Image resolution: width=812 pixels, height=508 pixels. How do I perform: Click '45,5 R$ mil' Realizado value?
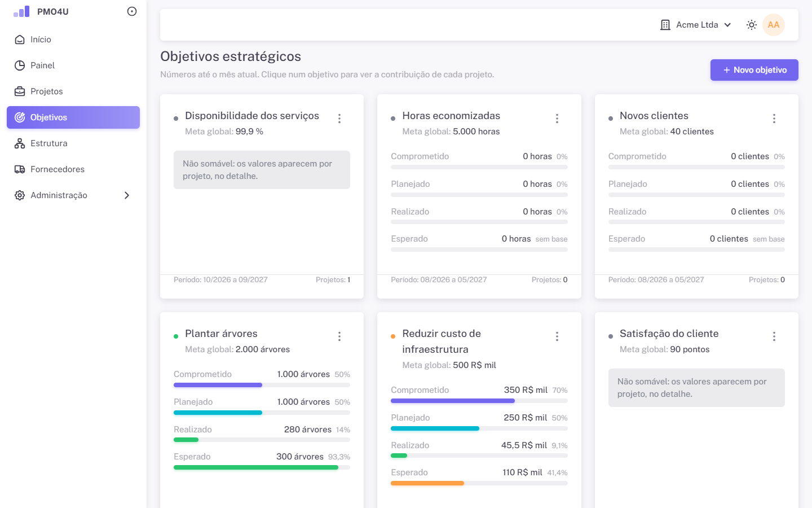tap(524, 445)
